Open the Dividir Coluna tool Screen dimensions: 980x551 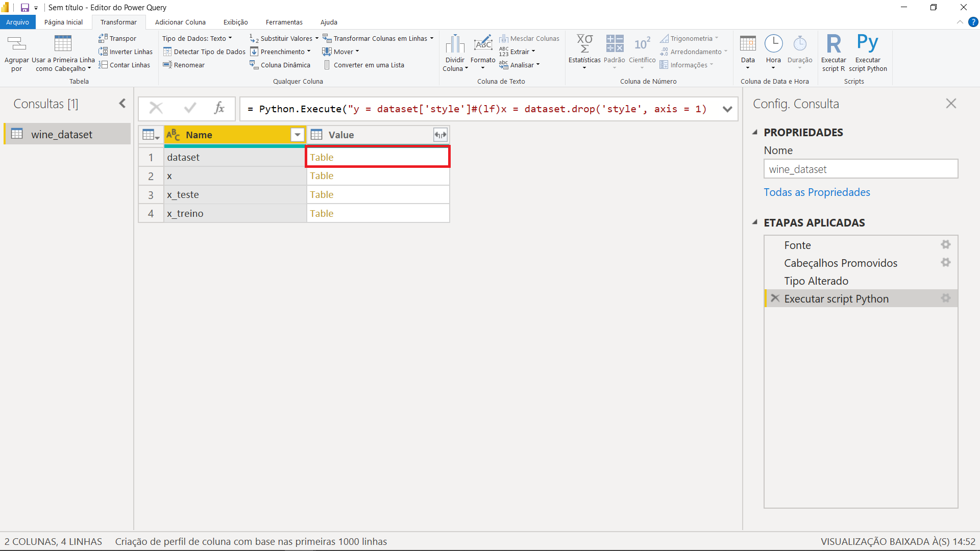(455, 53)
